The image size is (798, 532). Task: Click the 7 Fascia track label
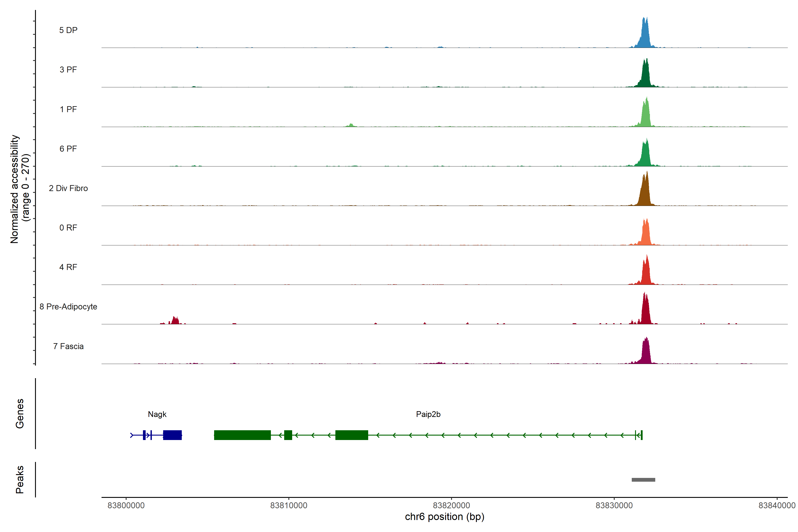point(68,346)
